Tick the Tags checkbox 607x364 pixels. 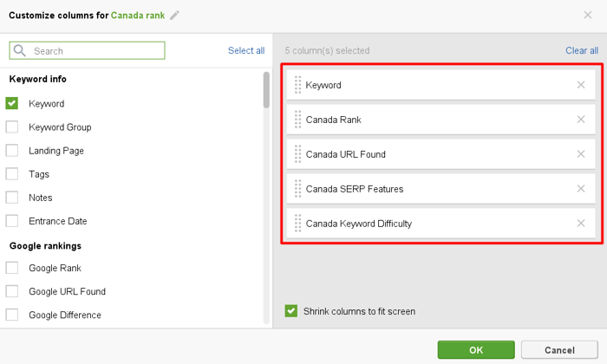pos(11,174)
